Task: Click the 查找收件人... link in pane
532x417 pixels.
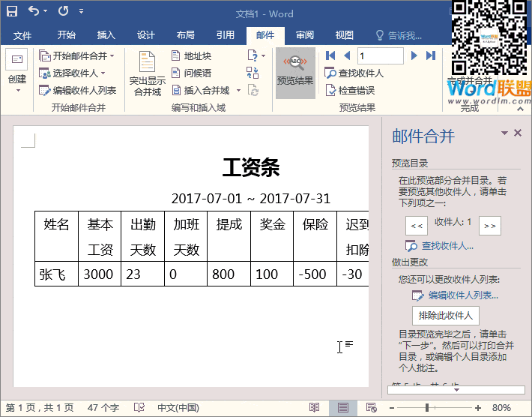Action: (x=439, y=245)
